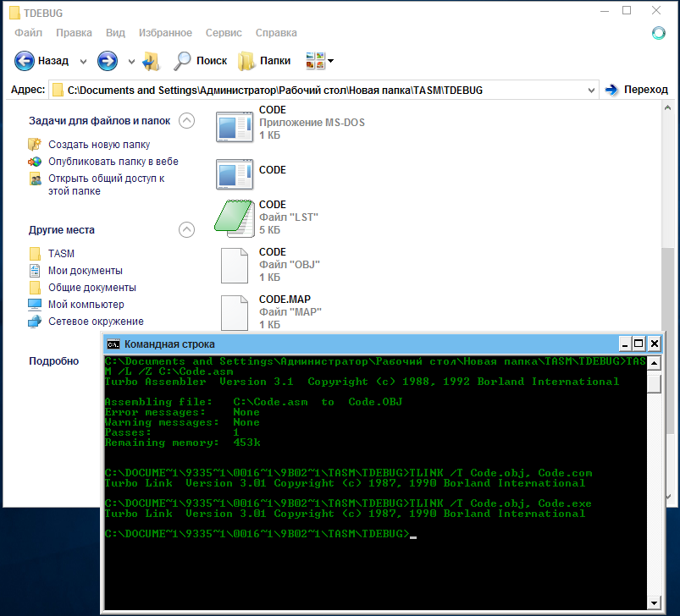Click the command prompt vertical scrollbar
Screen dimensions: 680x616
click(x=654, y=491)
